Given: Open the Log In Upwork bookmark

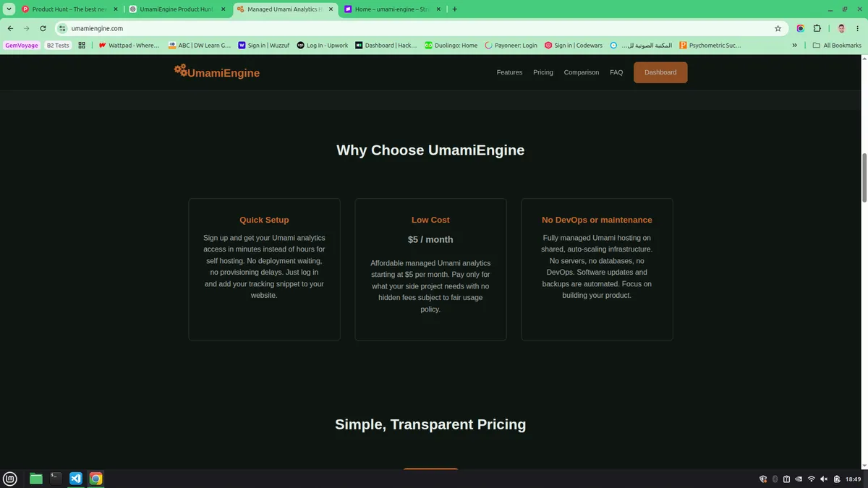Looking at the screenshot, I should click(323, 45).
